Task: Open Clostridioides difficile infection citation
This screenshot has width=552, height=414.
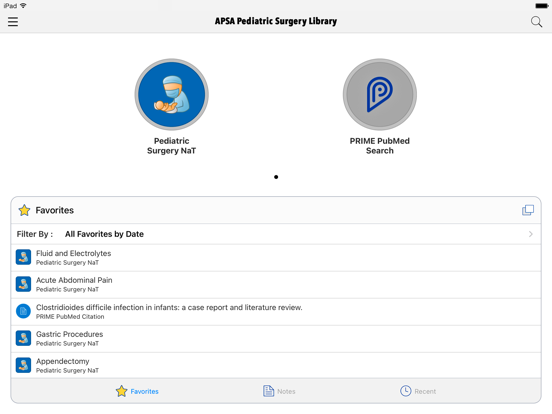Action: click(276, 312)
